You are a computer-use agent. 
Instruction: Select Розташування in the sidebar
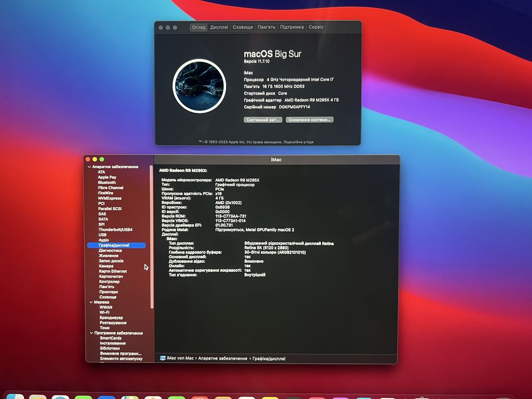(x=113, y=323)
